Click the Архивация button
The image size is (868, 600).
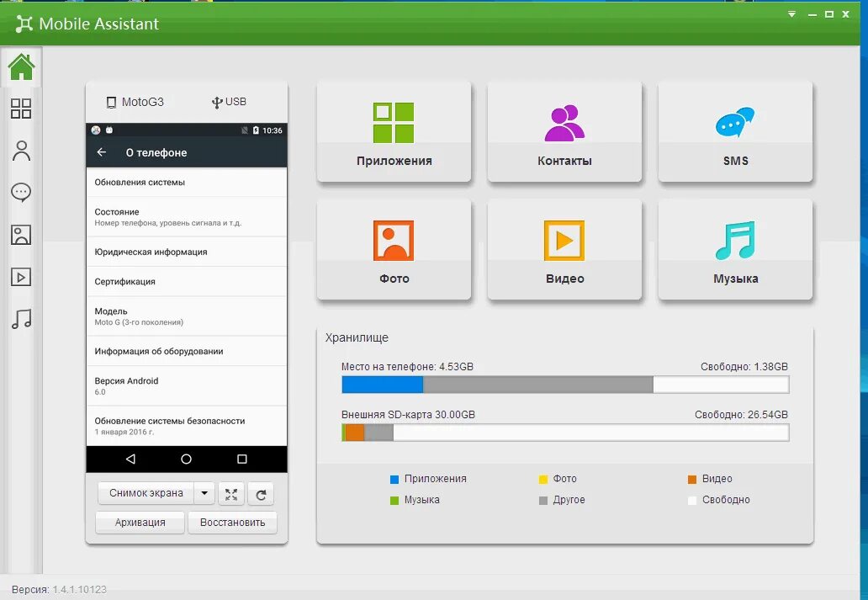pyautogui.click(x=140, y=523)
